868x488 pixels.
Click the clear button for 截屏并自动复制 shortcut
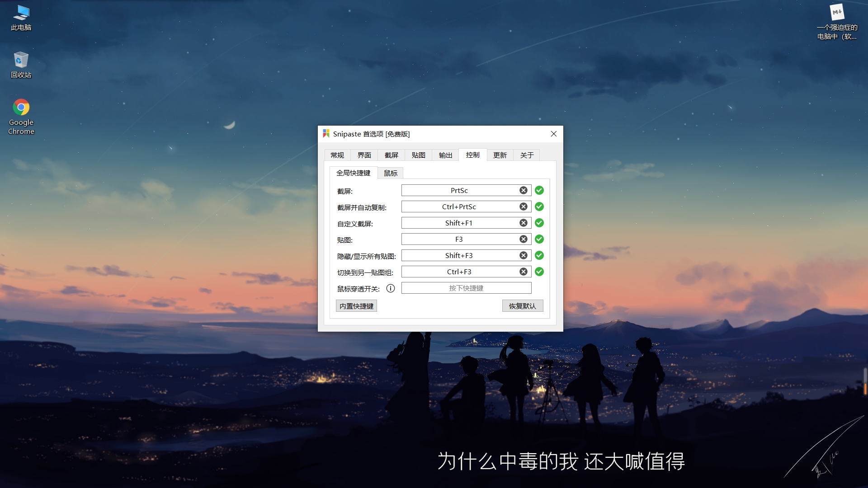tap(524, 206)
